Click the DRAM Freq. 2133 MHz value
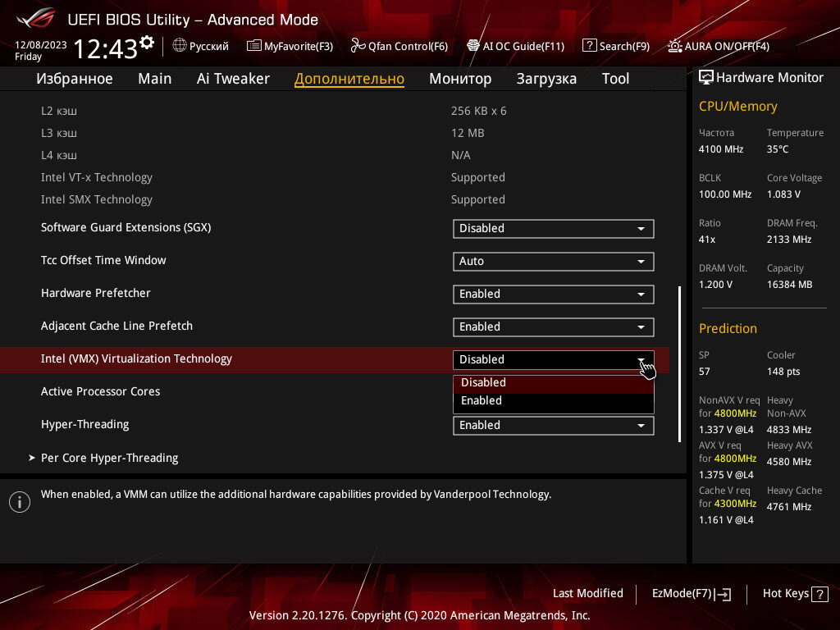 point(788,239)
